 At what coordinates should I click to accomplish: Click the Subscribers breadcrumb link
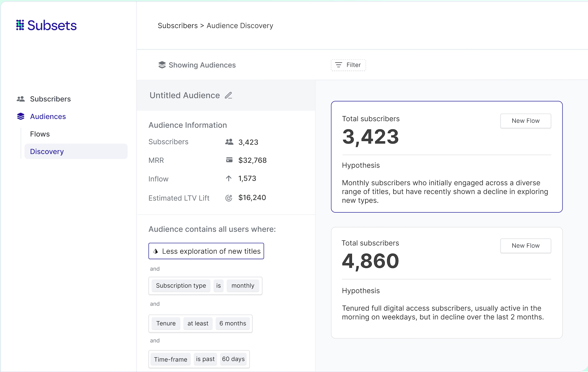[x=178, y=26]
